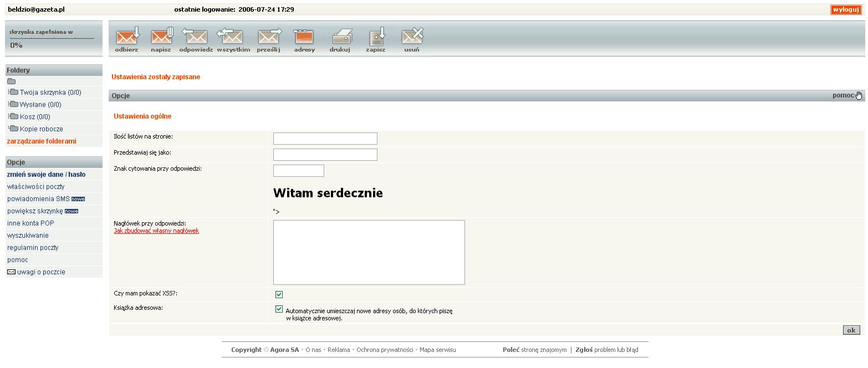The height and width of the screenshot is (368, 868).
Task: Click the drukuj print icon
Action: coord(340,37)
